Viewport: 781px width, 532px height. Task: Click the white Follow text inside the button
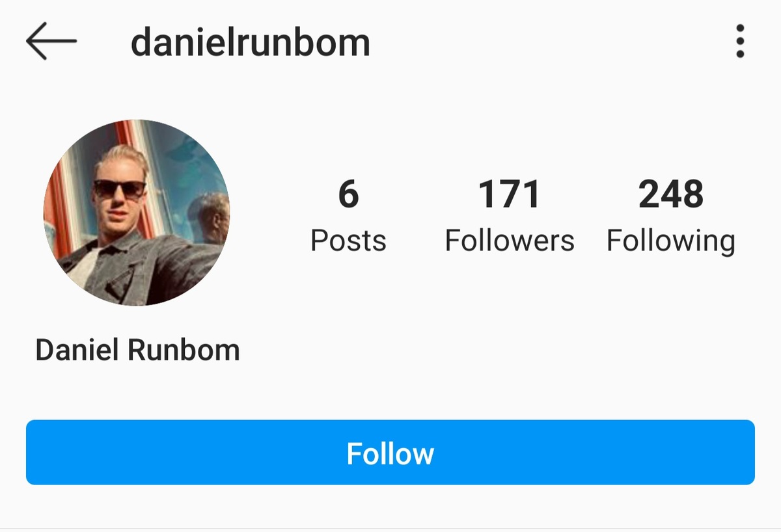(390, 453)
